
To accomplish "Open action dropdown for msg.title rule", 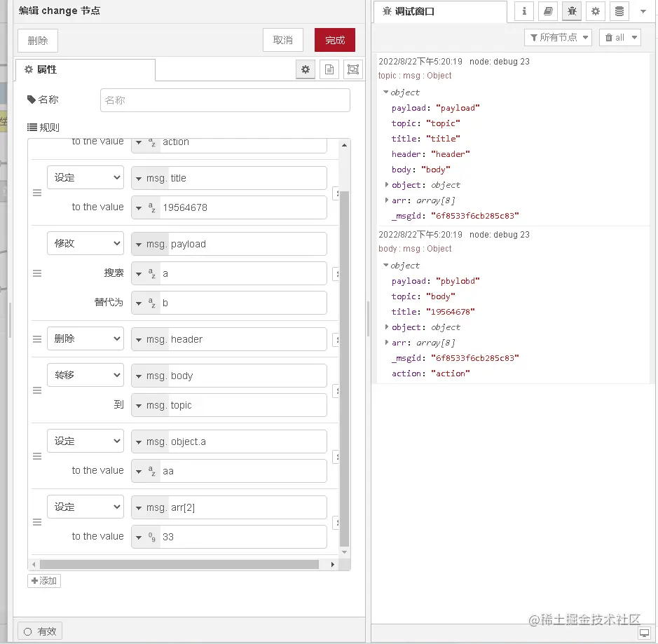I will pos(85,177).
